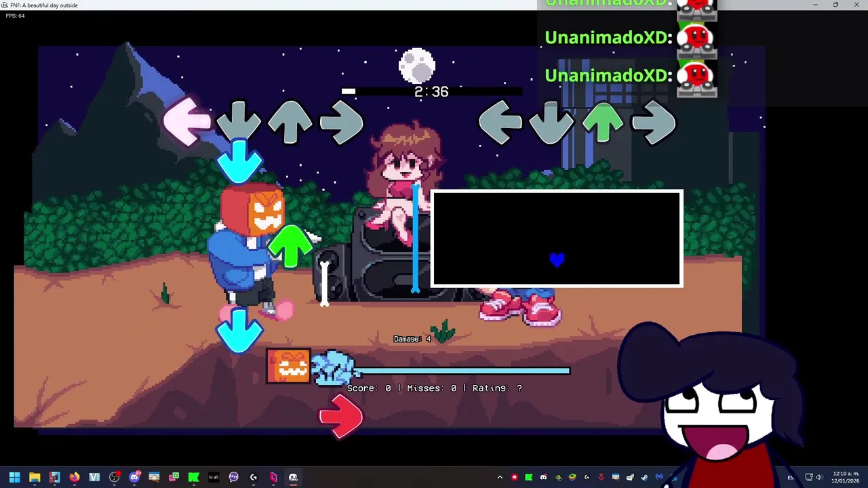Click the opponent's grey up arrow receptor
Screen dimensions: 868x488
tap(290, 122)
